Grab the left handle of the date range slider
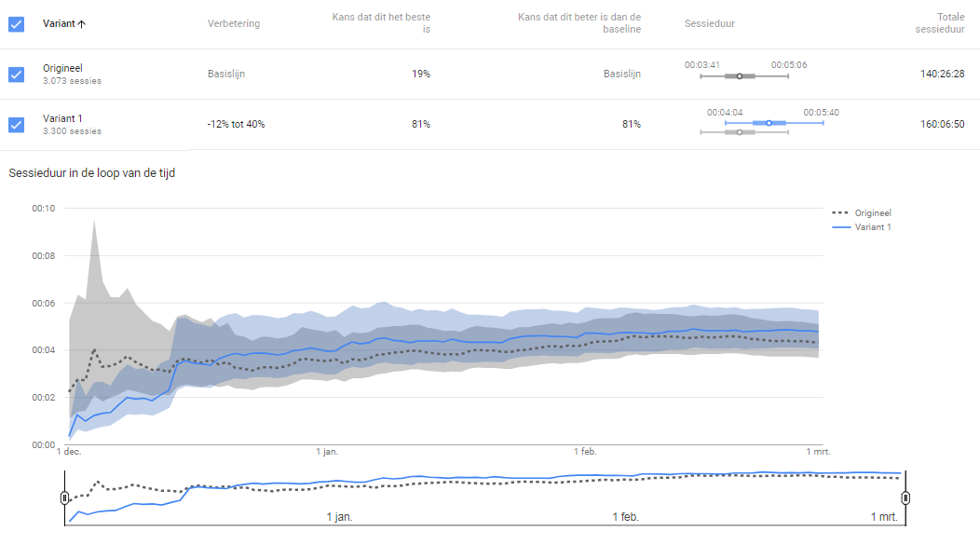 click(64, 497)
